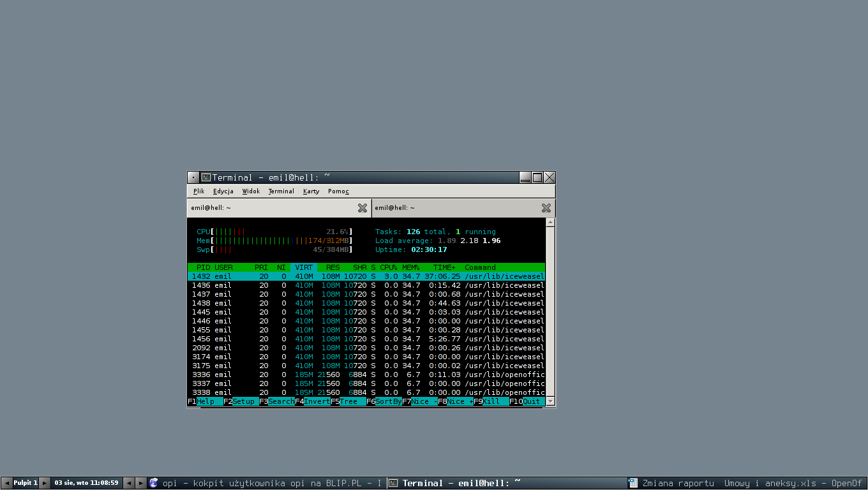
Task: Click the F5 Tree view toggle in htop
Action: (348, 401)
